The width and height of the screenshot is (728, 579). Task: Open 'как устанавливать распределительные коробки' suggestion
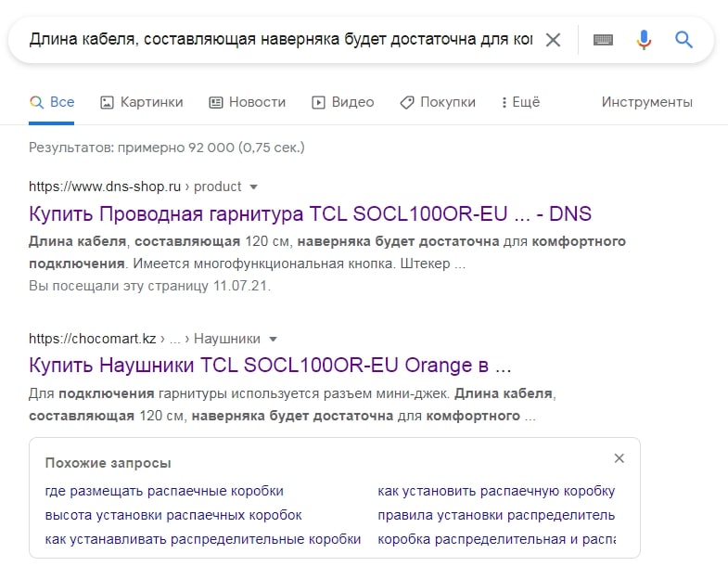pos(203,539)
